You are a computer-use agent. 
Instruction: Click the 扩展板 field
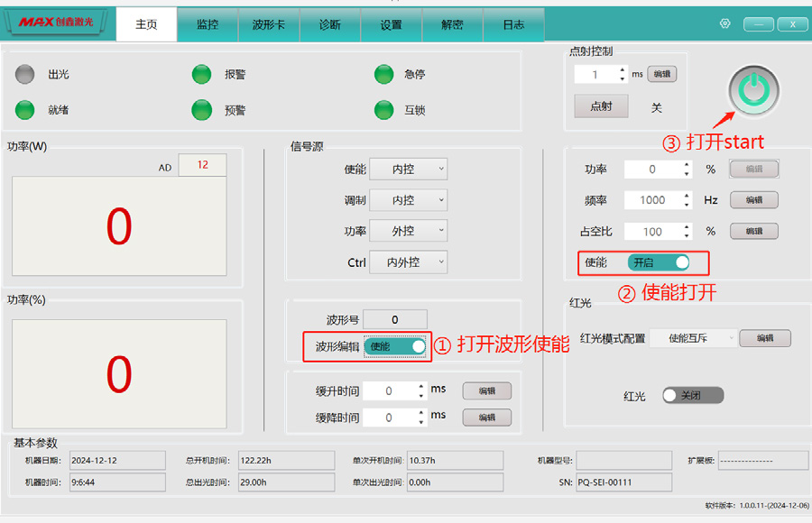tap(763, 461)
